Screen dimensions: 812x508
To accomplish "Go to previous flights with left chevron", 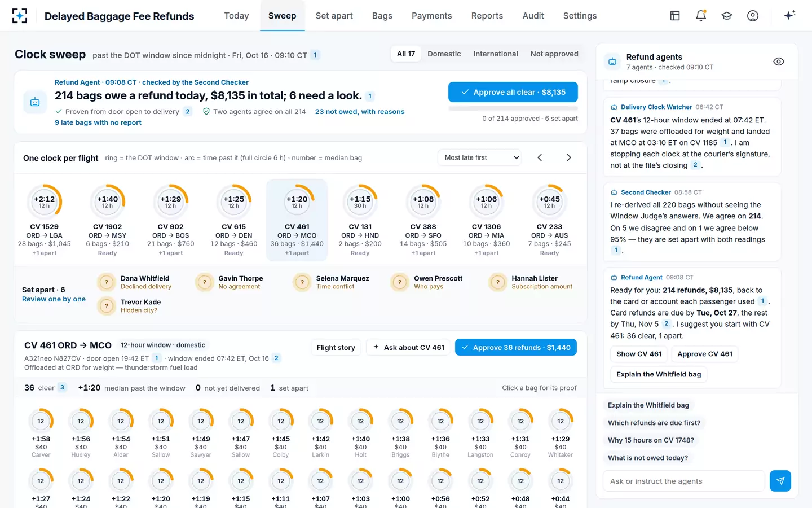I will [x=540, y=157].
